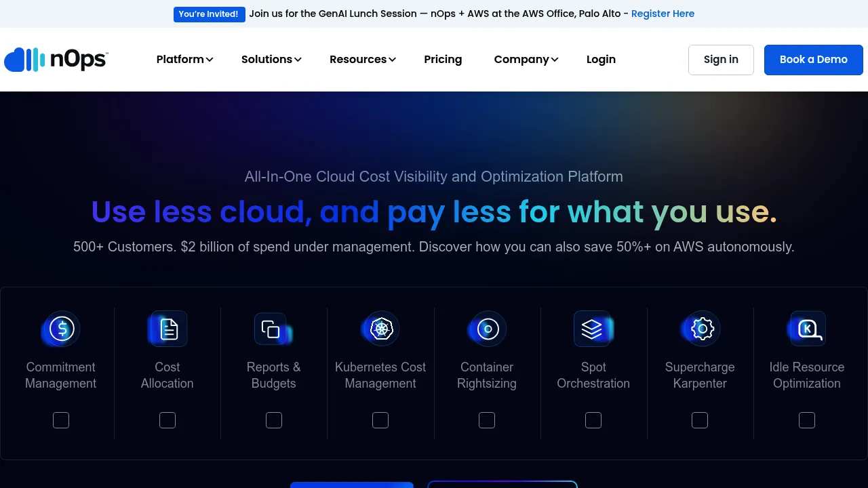Viewport: 868px width, 488px height.
Task: Expand the Resources dropdown menu
Action: 363,60
